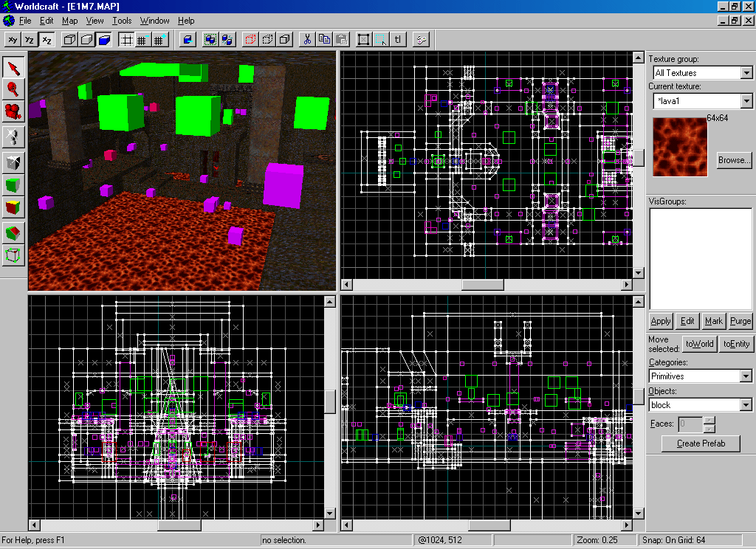This screenshot has width=756, height=549.
Task: Expand the Current texture dropdown
Action: click(x=746, y=101)
